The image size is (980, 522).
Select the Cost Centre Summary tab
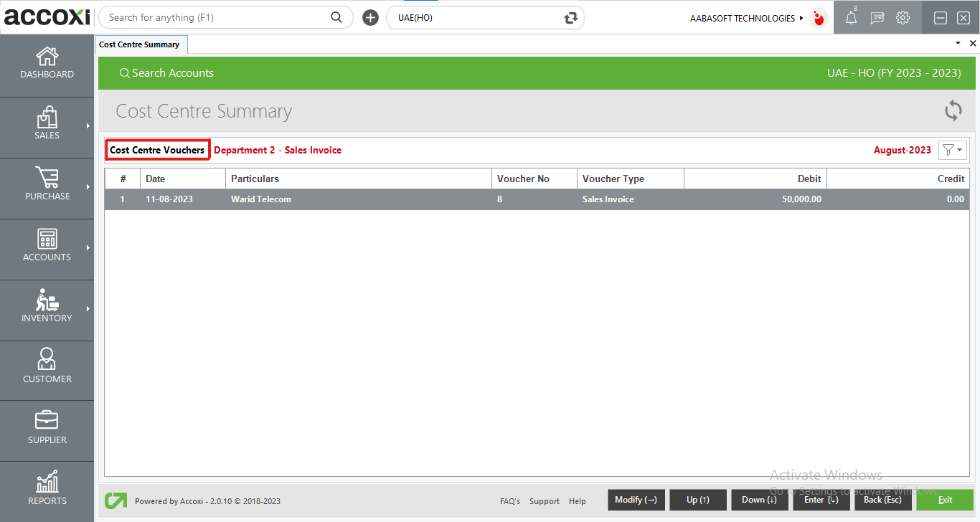(x=139, y=44)
